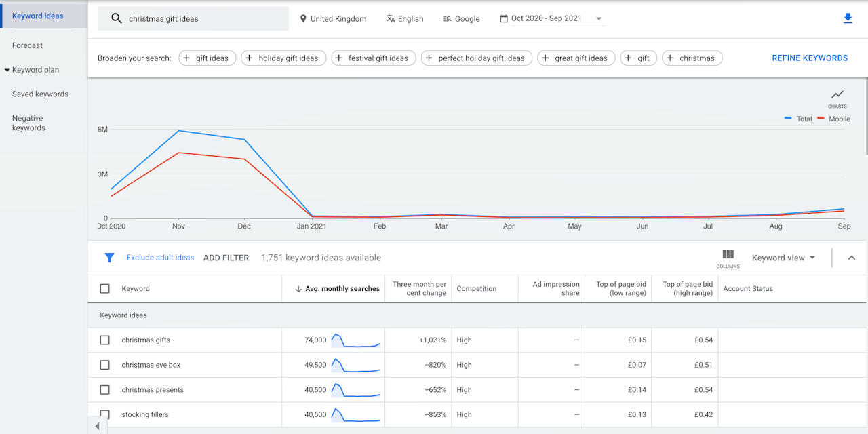Tick the checkbox for christmas gifts

105,340
